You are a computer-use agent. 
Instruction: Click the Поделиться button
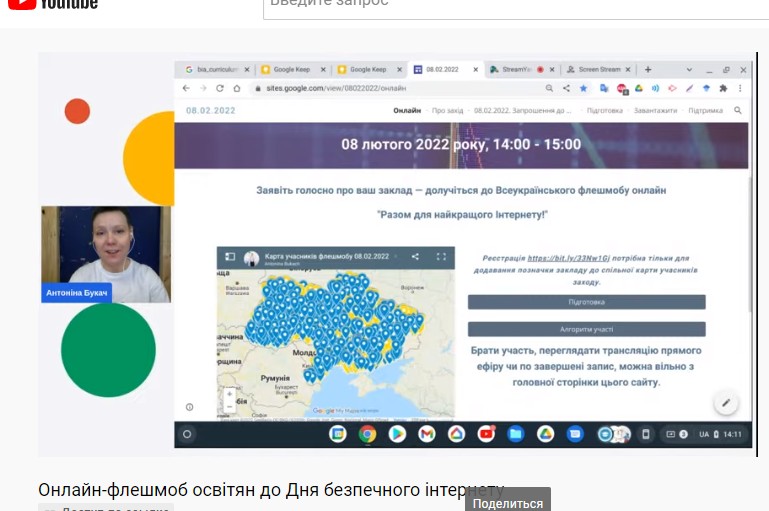point(507,503)
